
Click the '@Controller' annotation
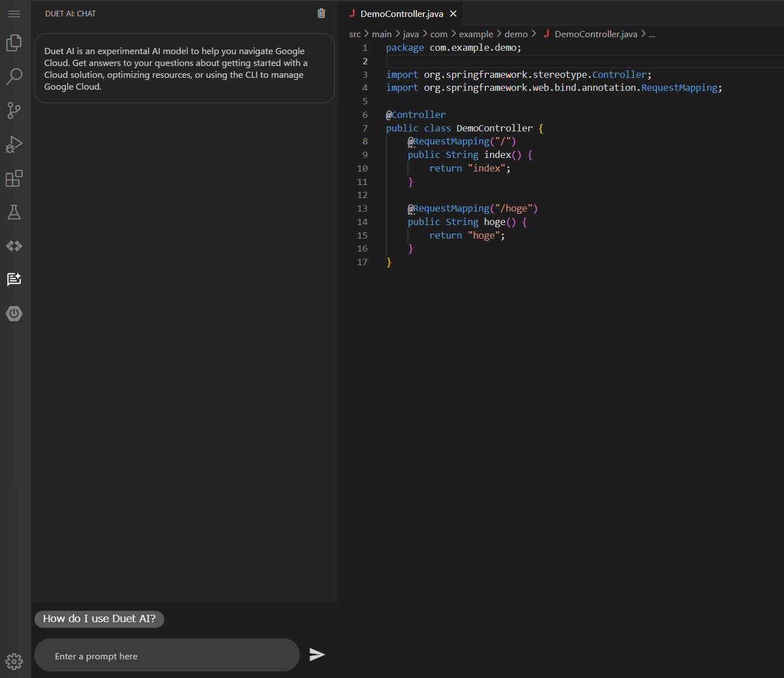[x=416, y=115]
